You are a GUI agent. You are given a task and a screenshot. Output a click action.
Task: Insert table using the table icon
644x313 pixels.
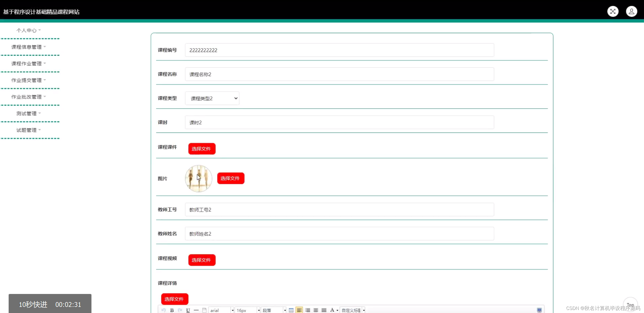(291, 310)
